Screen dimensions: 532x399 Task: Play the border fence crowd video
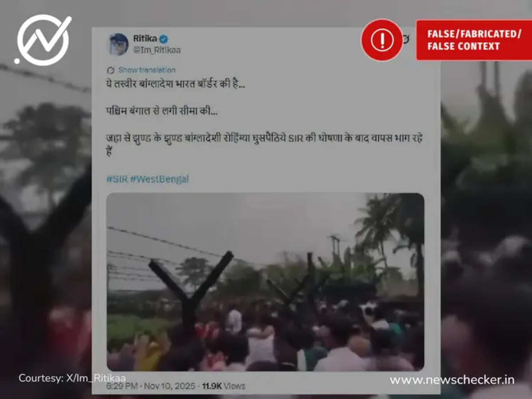coord(265,282)
